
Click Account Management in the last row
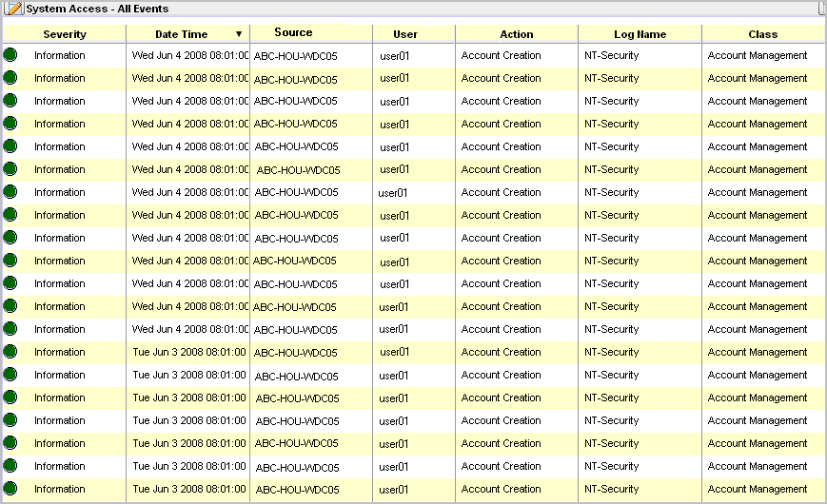point(757,489)
